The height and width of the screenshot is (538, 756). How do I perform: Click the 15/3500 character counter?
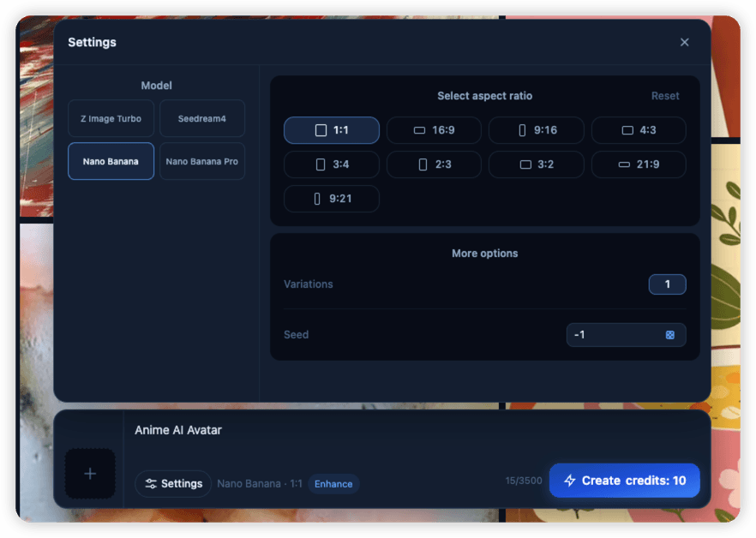(x=524, y=481)
